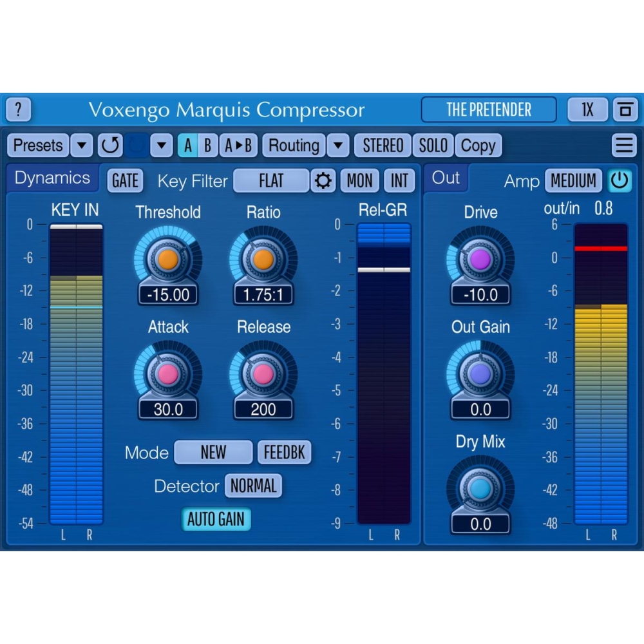Toggle FEEDBK compression mode
The image size is (644, 644).
(x=284, y=452)
